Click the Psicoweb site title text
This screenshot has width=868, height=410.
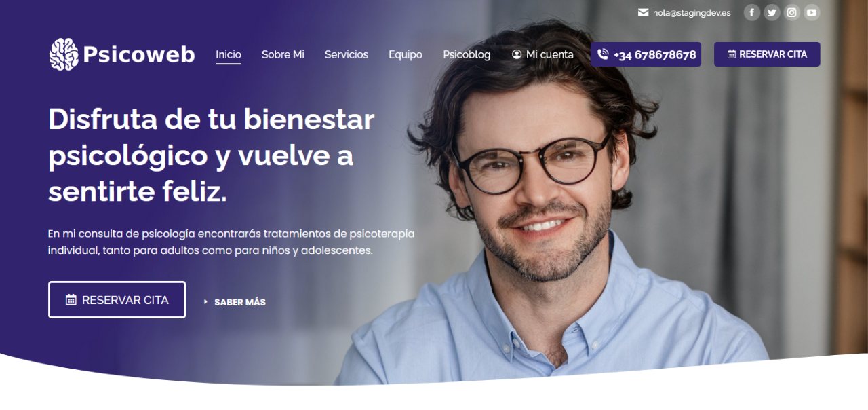[139, 54]
